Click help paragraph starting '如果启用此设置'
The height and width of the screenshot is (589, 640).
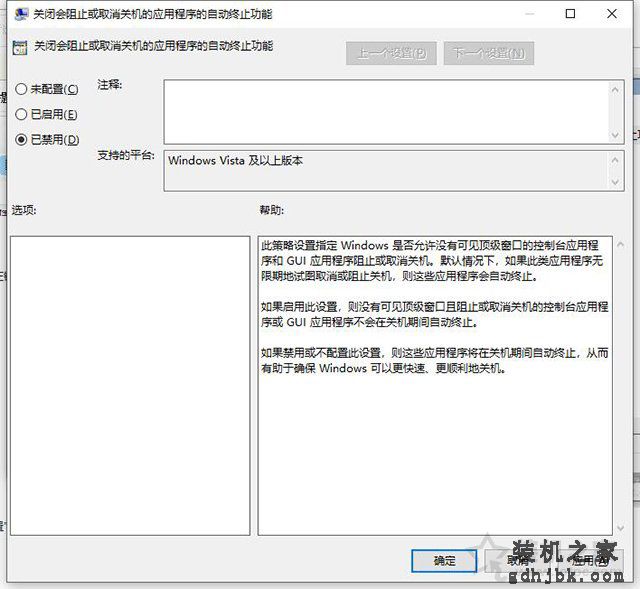point(435,314)
